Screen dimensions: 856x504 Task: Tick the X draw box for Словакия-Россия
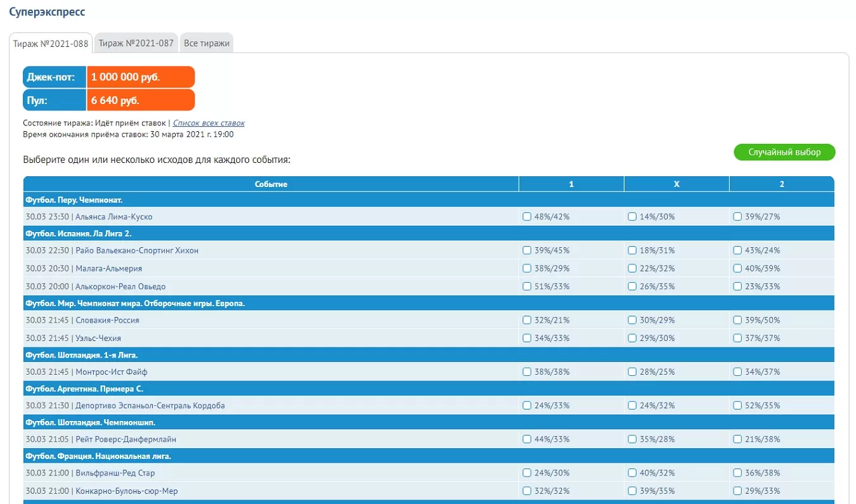[x=632, y=320]
